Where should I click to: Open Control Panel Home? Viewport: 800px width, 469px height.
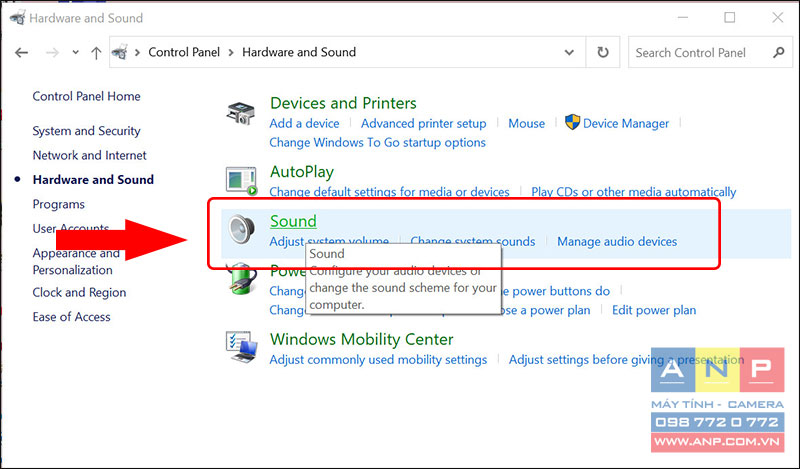tap(86, 96)
